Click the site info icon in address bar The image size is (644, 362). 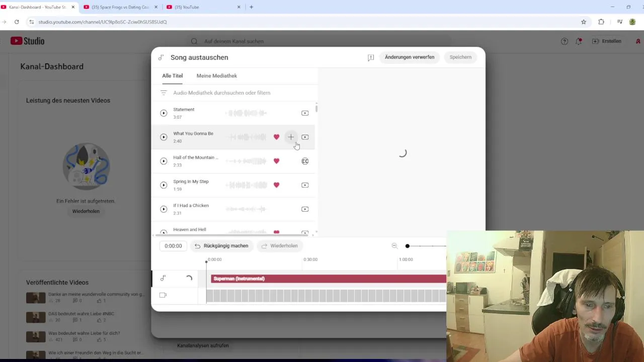[x=32, y=22]
